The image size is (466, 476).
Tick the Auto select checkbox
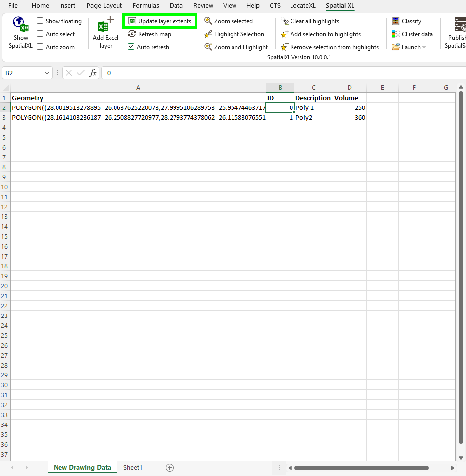tap(40, 34)
